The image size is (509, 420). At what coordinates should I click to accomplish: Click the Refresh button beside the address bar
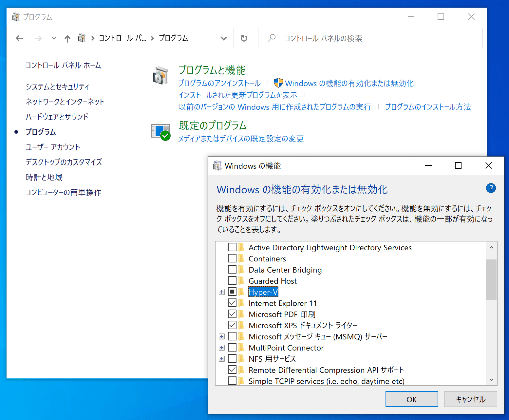[244, 38]
